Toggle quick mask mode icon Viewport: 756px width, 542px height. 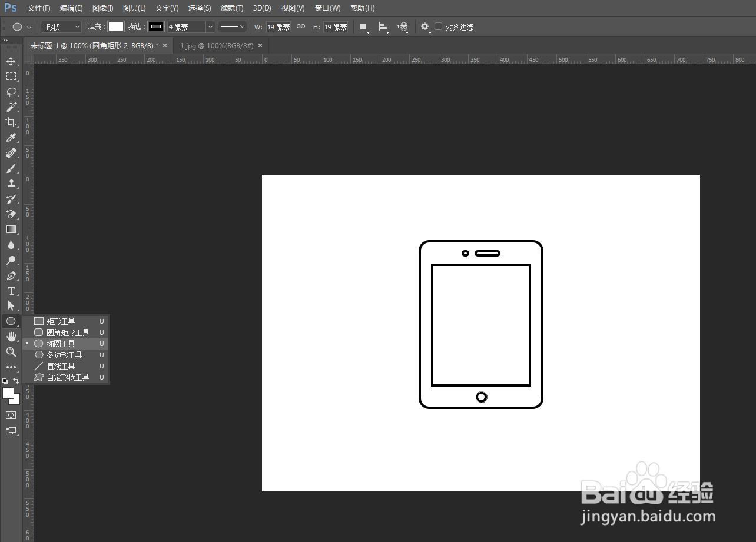coord(11,415)
